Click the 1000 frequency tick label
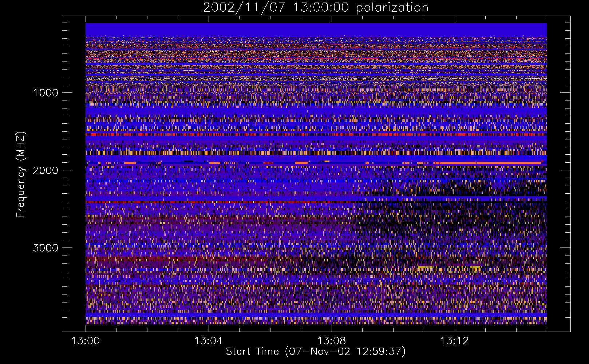The height and width of the screenshot is (364, 589). [x=46, y=93]
